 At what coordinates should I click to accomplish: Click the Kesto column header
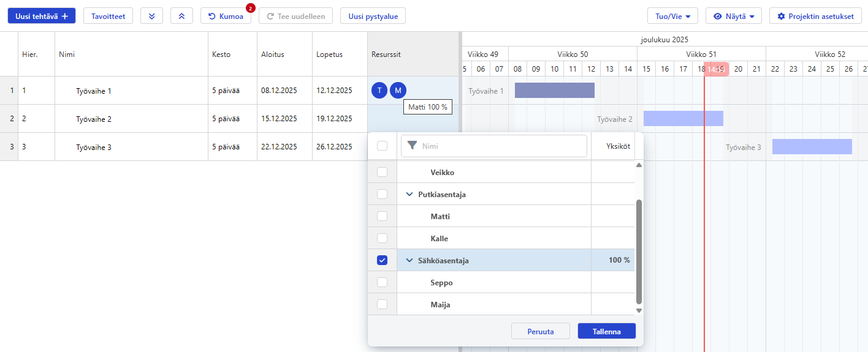233,54
